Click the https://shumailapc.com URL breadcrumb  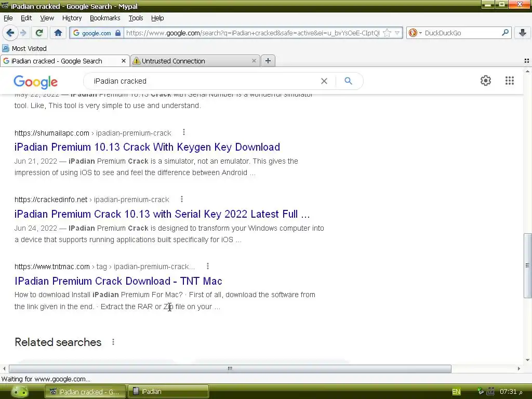click(51, 133)
